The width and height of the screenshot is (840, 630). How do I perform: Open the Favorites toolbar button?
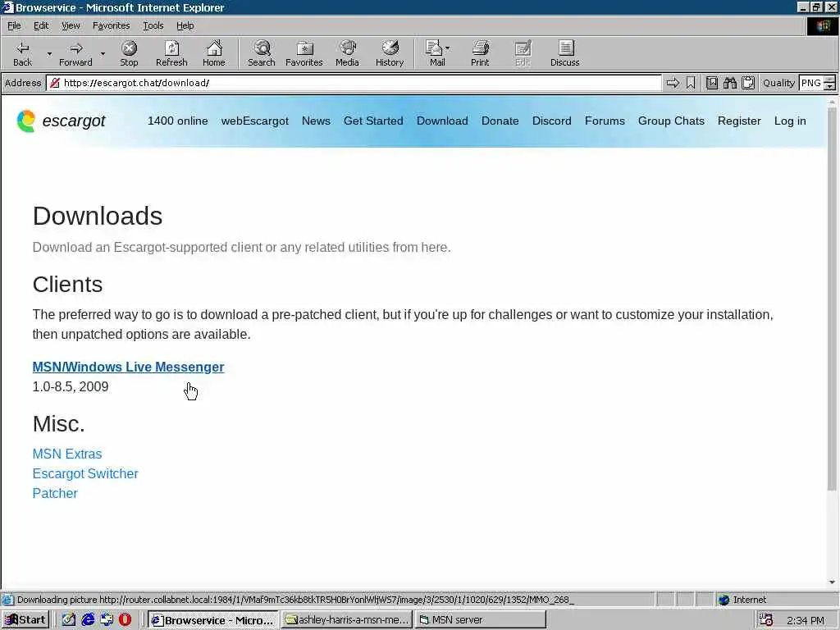304,53
